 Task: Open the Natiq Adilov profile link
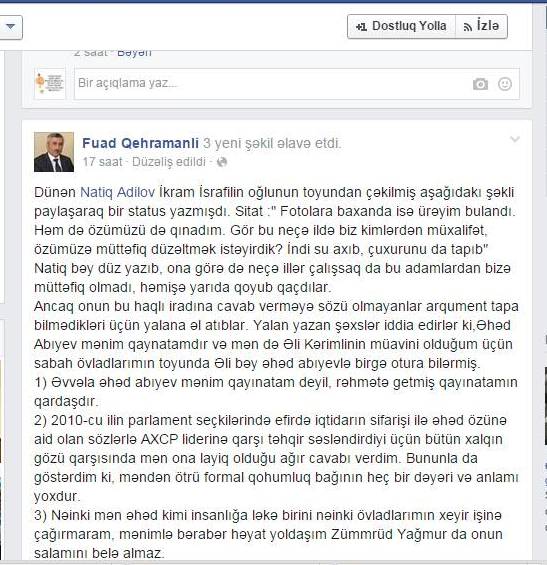point(117,192)
